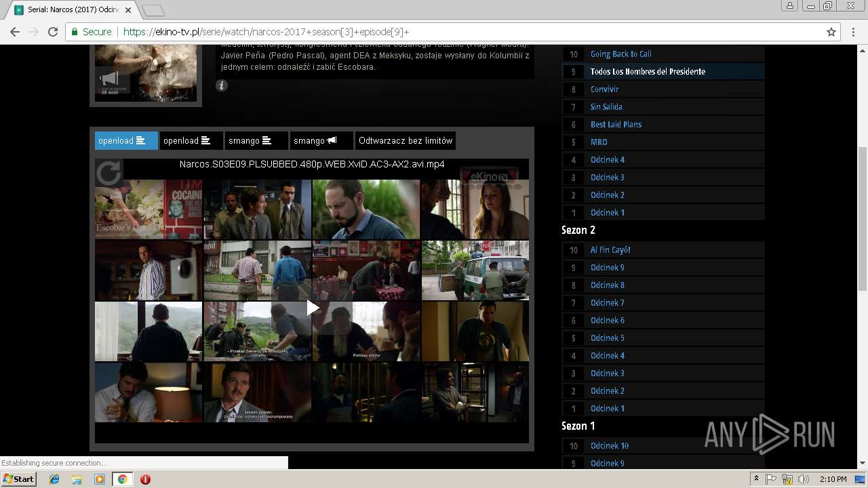This screenshot has height=488, width=868.
Task: Open Season 2 Odcinek 5
Action: tap(608, 338)
